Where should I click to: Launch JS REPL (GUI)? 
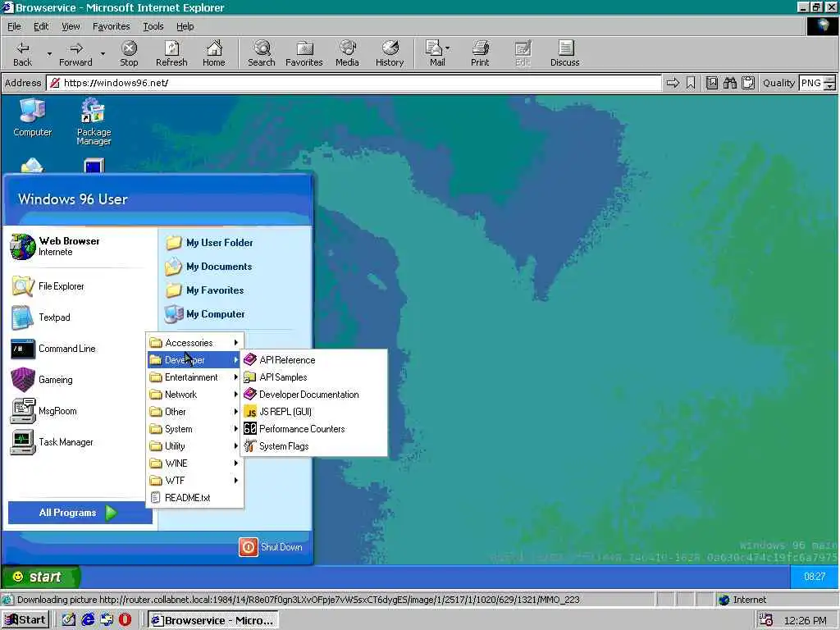[313, 412]
